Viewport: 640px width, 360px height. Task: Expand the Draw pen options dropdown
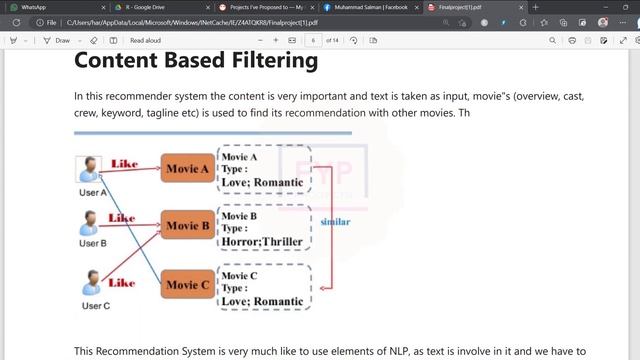(80, 41)
